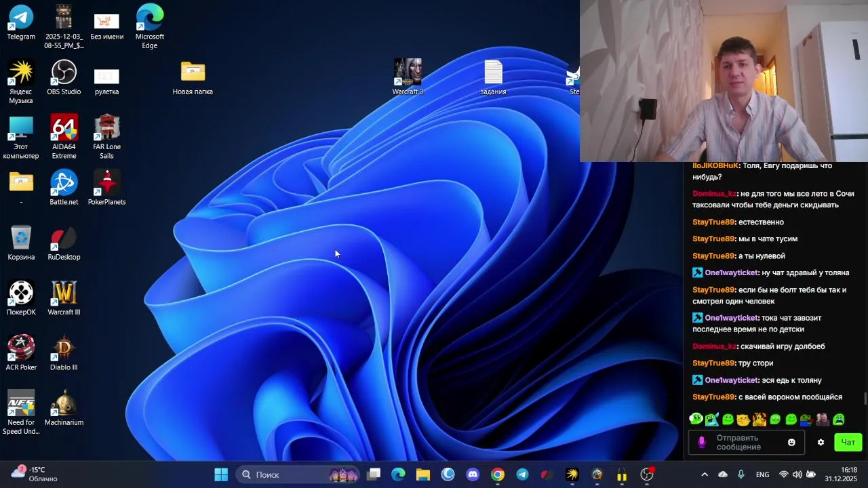The height and width of the screenshot is (488, 868).
Task: Click the webcam video overlay
Action: point(724,81)
